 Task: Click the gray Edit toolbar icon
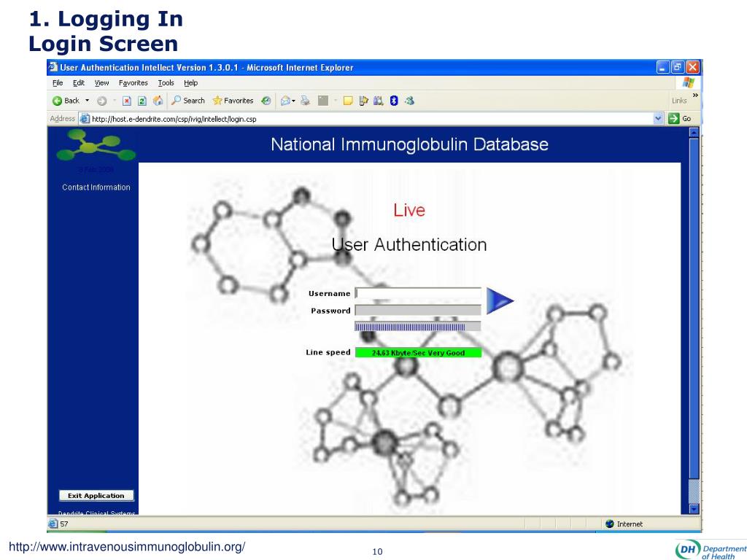323,101
